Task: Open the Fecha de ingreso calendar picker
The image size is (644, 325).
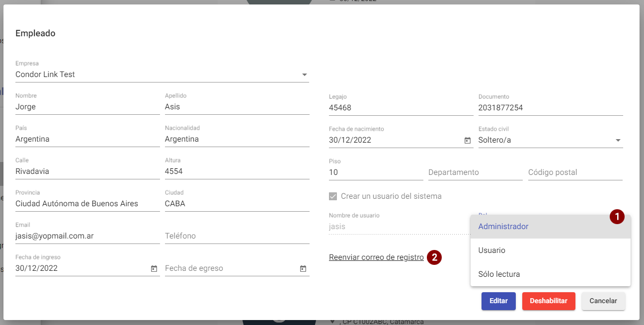Action: pos(154,268)
